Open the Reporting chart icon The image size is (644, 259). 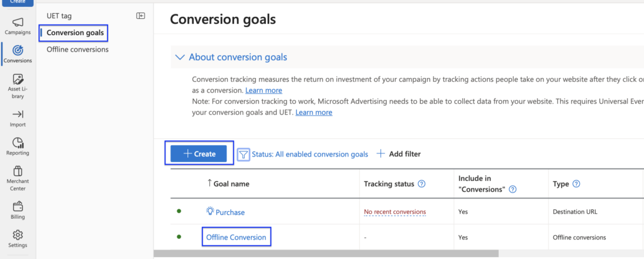point(18,143)
